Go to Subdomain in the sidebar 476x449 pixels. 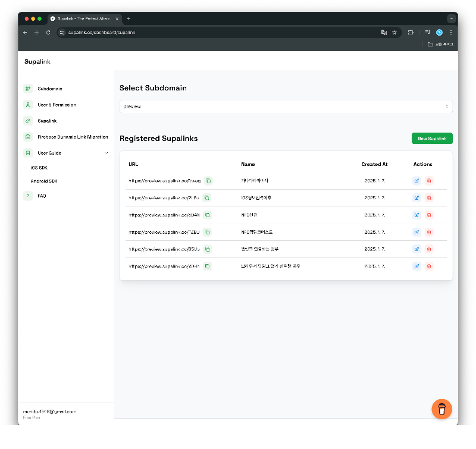(50, 89)
